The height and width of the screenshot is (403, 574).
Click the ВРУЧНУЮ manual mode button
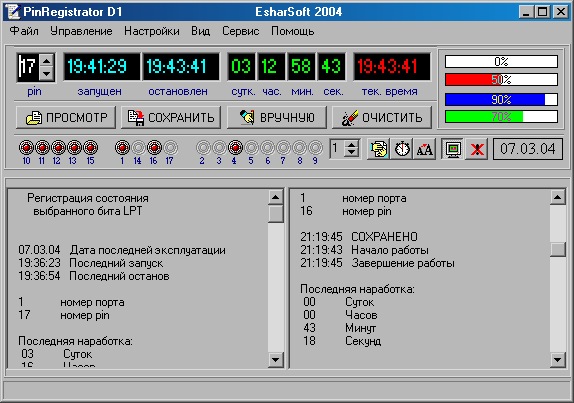pos(277,117)
